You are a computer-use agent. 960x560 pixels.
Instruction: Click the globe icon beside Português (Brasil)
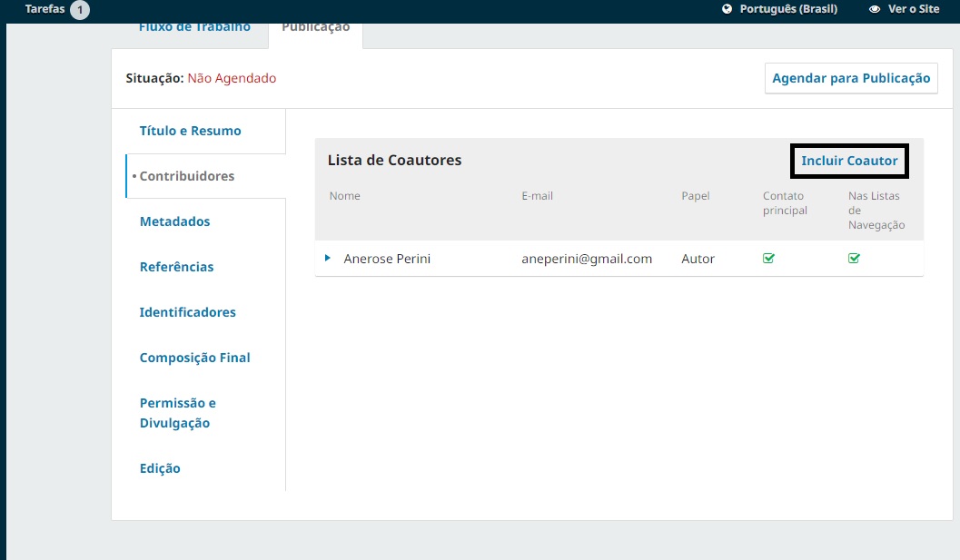727,9
